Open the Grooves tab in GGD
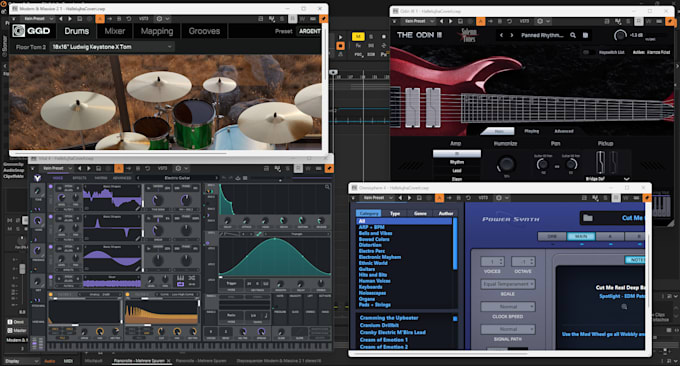This screenshot has width=680, height=366. [204, 31]
